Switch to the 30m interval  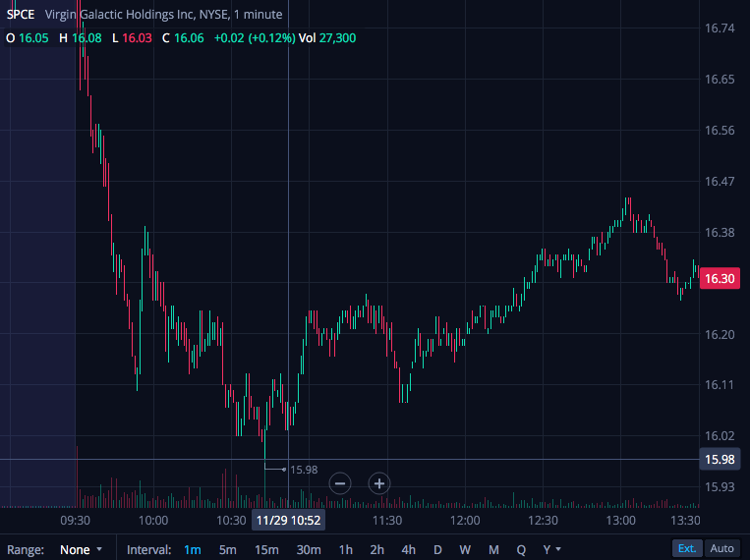(309, 549)
